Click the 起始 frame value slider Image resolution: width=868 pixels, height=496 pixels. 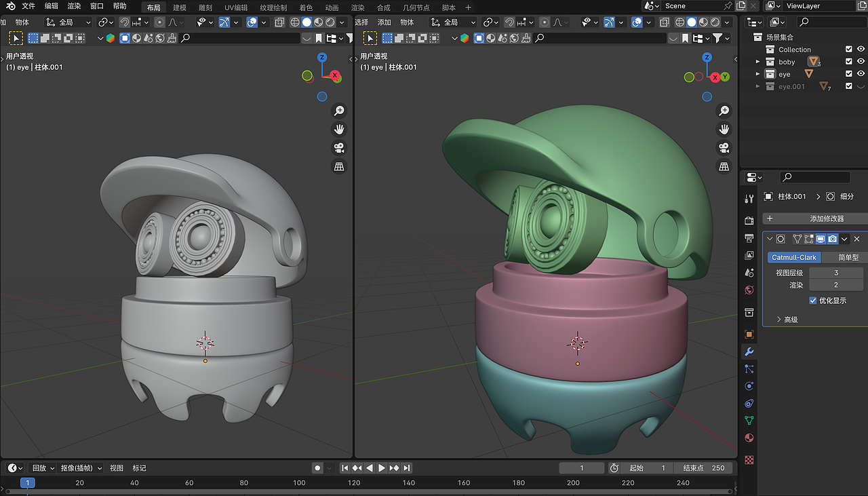[x=648, y=468]
